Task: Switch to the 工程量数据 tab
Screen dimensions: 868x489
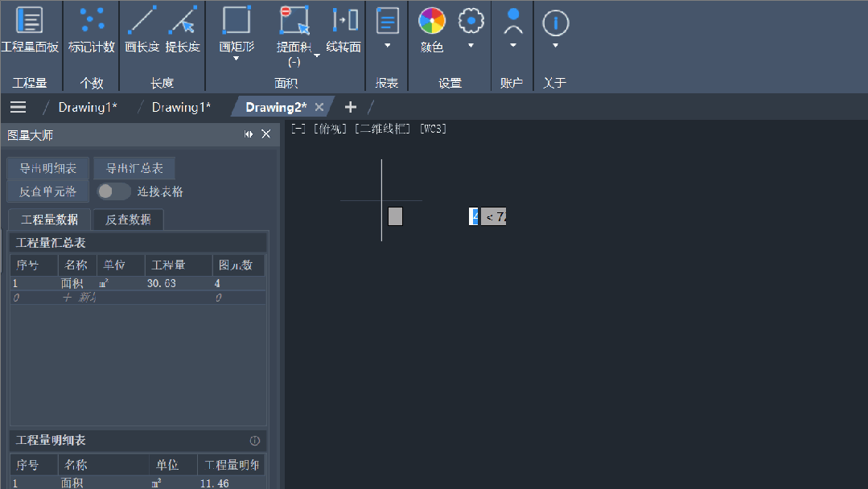Action: point(50,220)
